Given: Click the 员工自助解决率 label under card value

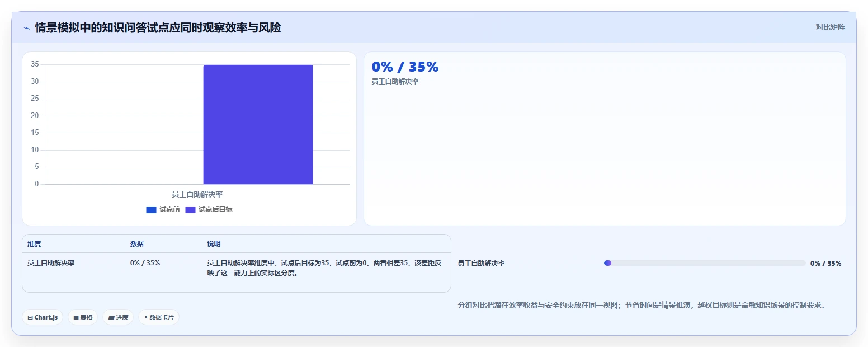Looking at the screenshot, I should (x=395, y=82).
